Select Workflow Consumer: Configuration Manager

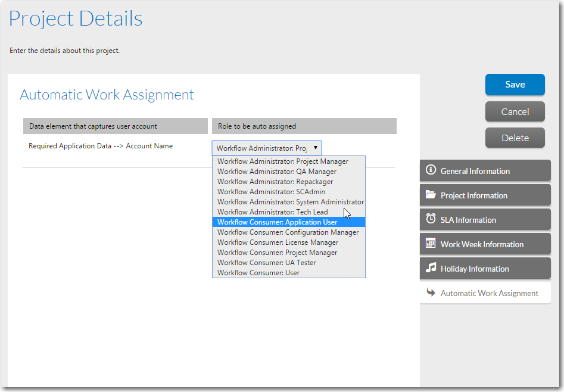[x=288, y=232]
